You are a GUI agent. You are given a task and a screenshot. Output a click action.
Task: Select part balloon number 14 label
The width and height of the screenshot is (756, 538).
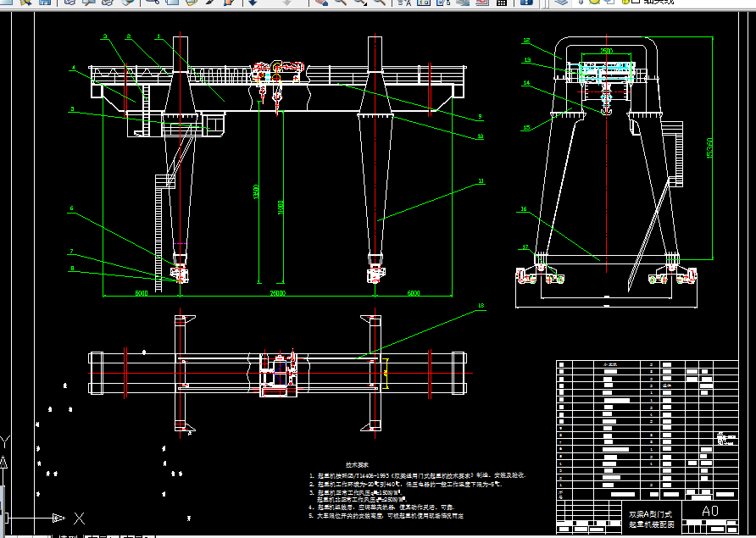point(526,83)
